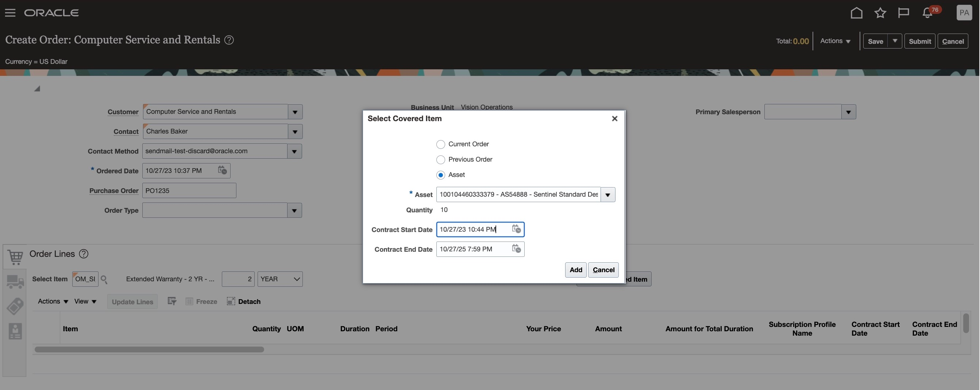Click the Order Lines vertical scrollbar

click(x=965, y=323)
